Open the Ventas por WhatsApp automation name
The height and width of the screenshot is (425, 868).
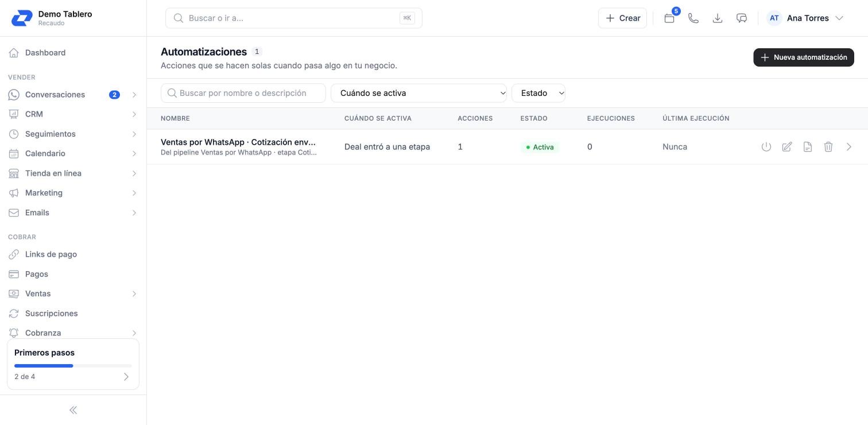click(238, 142)
